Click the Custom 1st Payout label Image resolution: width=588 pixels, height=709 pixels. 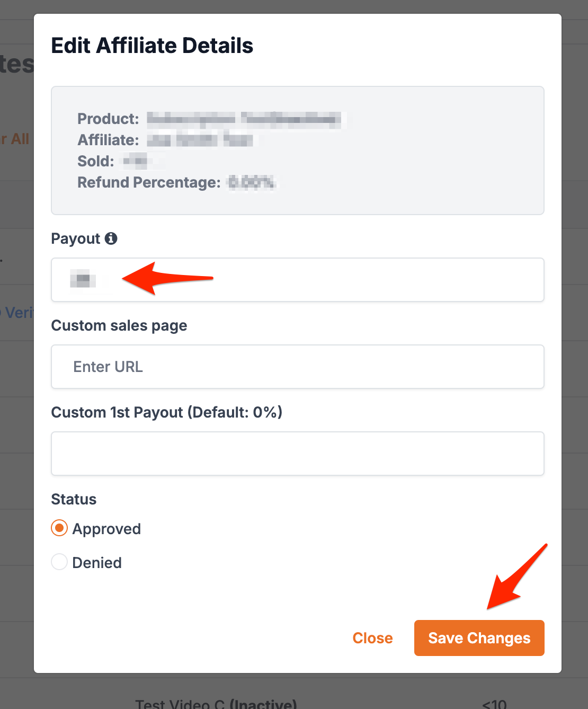166,412
